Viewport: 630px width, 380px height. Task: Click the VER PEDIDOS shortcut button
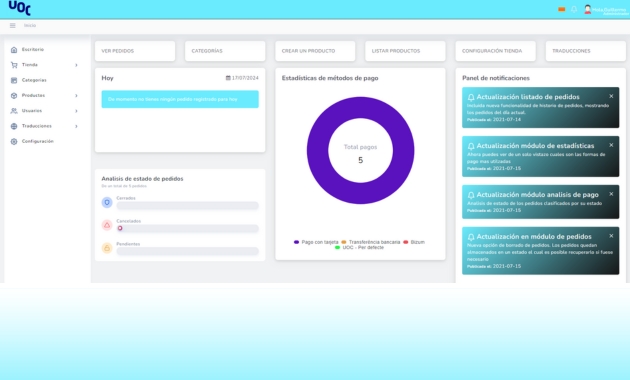click(x=135, y=51)
